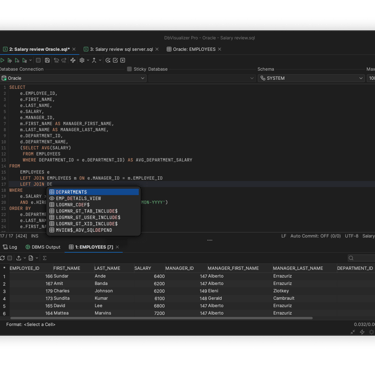This screenshot has width=375, height=366.
Task: Select LOGMNR_CDEF$ in autocomplete list
Action: 94,205
